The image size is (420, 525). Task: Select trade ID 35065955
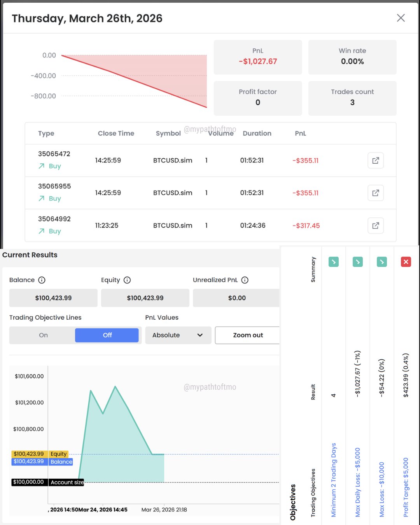(x=54, y=186)
